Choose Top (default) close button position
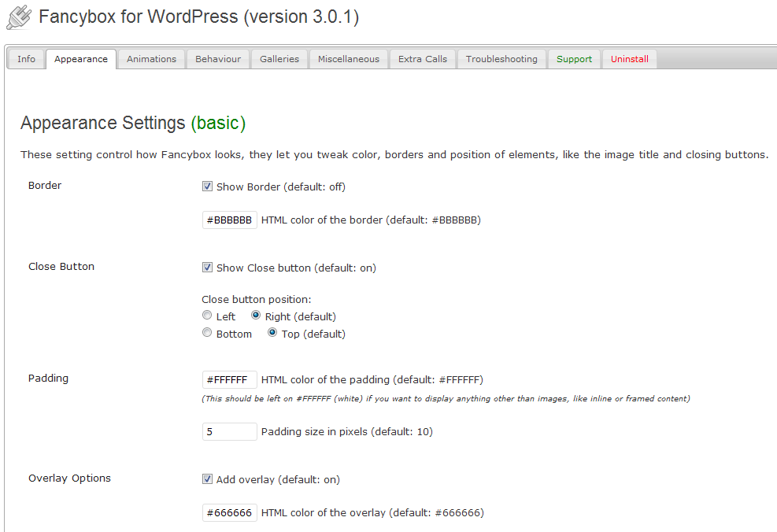Image resolution: width=777 pixels, height=532 pixels. pyautogui.click(x=272, y=333)
